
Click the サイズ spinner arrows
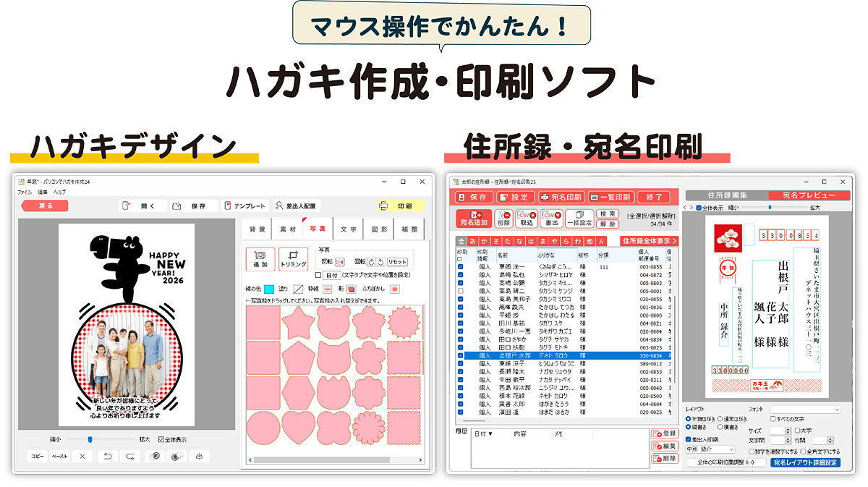pyautogui.click(x=788, y=431)
